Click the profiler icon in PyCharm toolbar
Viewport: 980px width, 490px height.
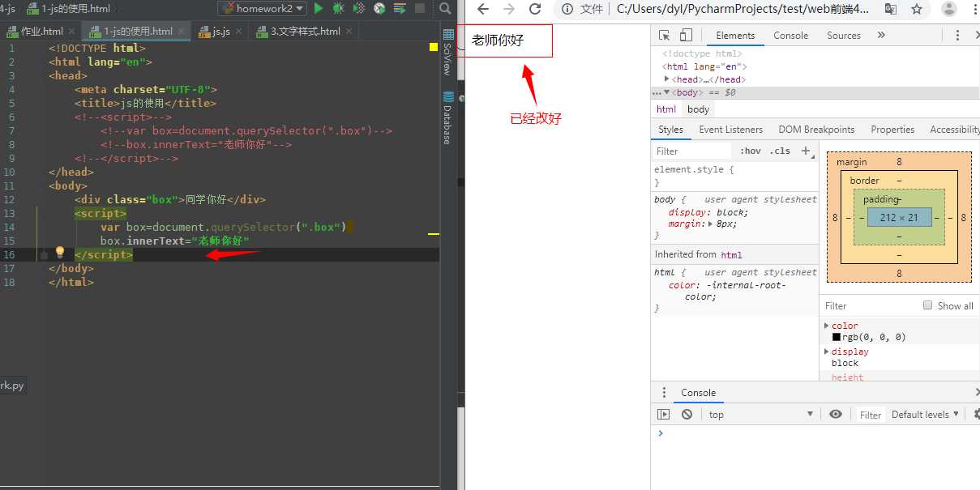click(x=379, y=8)
